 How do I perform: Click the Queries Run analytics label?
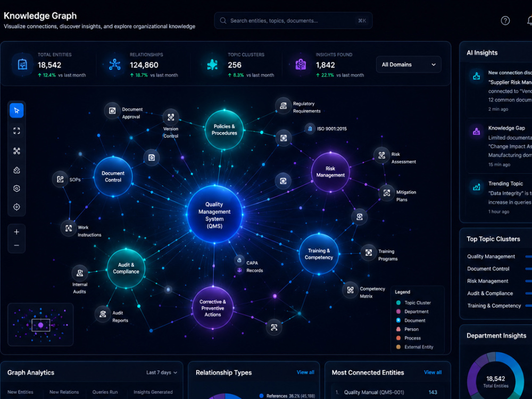pyautogui.click(x=105, y=392)
